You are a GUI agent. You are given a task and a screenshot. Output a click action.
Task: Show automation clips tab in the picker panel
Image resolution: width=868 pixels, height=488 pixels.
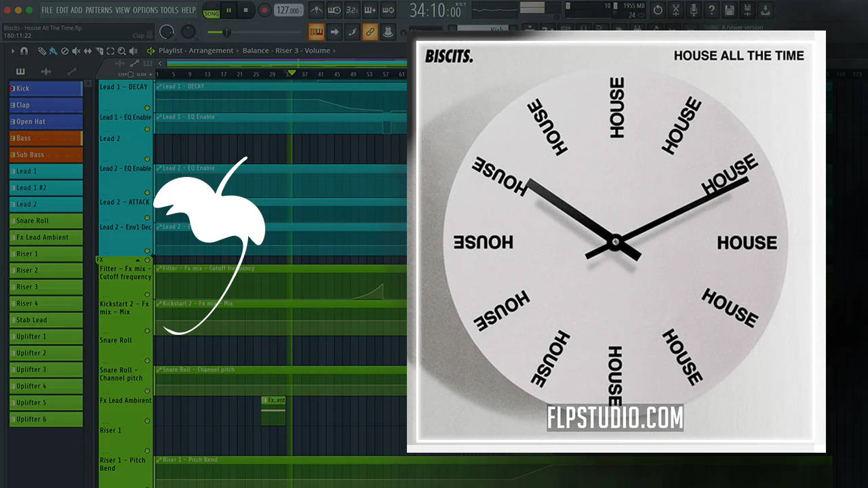[x=71, y=71]
